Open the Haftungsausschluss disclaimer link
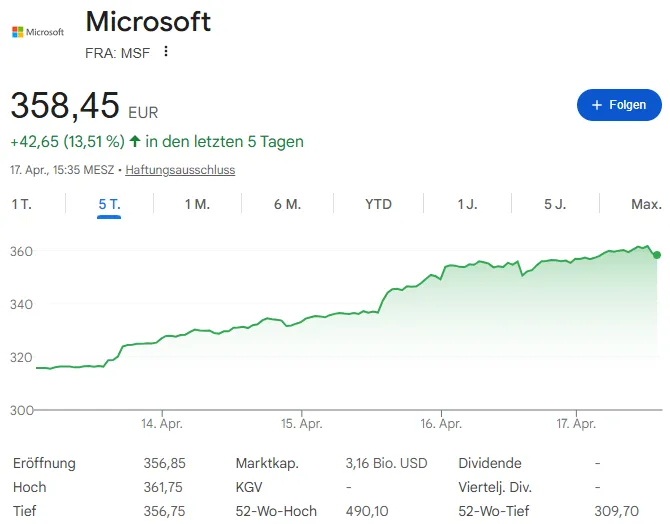This screenshot has height=524, width=670. [x=180, y=170]
